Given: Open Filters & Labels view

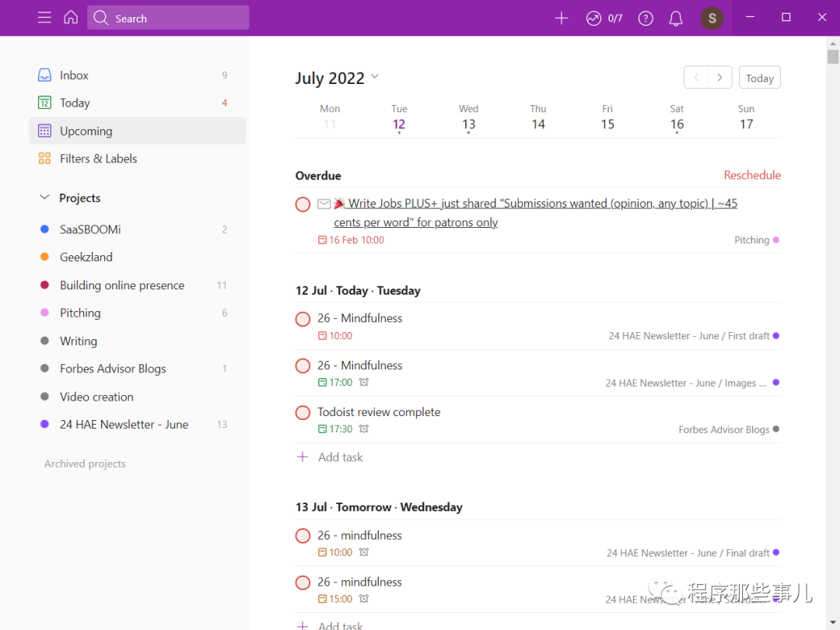Looking at the screenshot, I should tap(137, 158).
